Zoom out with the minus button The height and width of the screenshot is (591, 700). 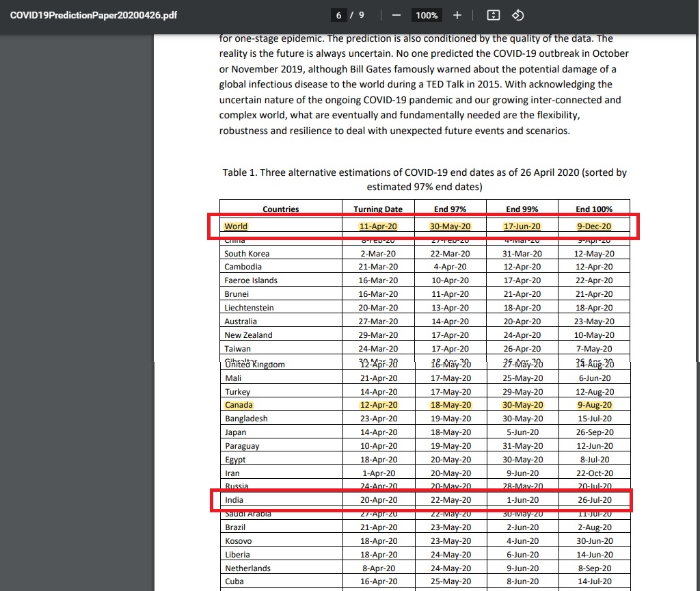tap(396, 15)
